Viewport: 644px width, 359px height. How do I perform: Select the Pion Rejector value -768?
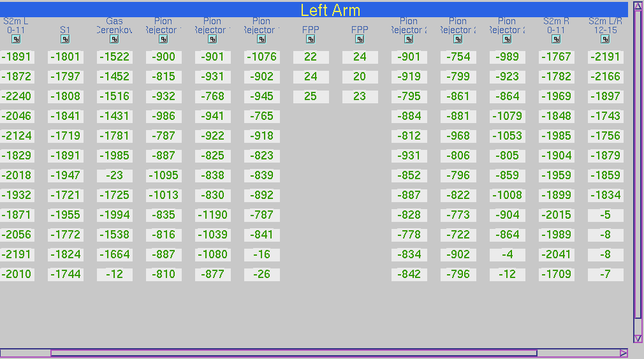click(x=213, y=96)
